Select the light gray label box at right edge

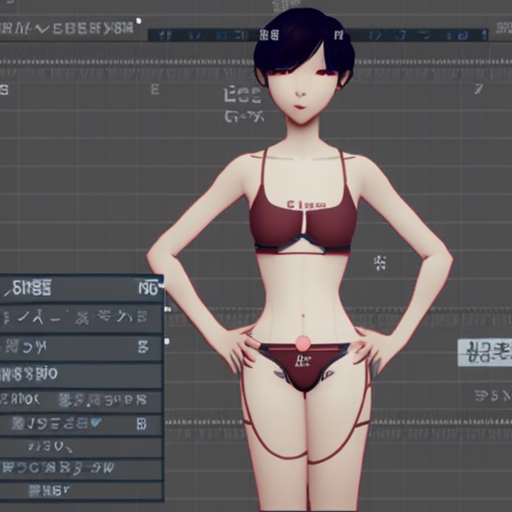[x=485, y=353]
